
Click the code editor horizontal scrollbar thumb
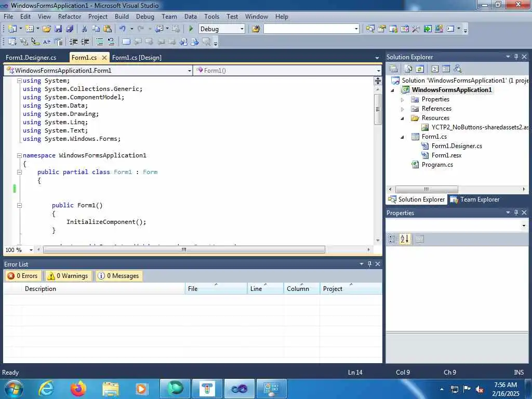click(x=184, y=250)
